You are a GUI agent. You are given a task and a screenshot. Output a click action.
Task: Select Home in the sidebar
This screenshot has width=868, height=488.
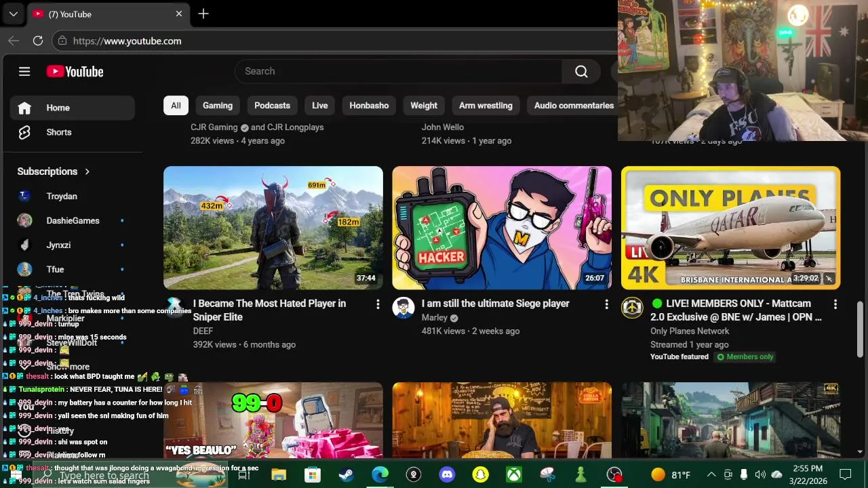click(x=73, y=108)
